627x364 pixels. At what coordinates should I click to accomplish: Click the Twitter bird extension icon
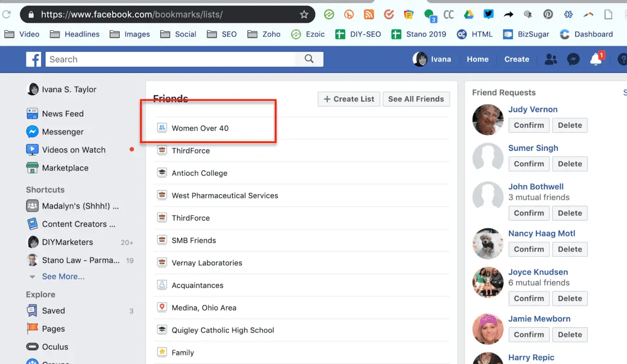tap(489, 15)
